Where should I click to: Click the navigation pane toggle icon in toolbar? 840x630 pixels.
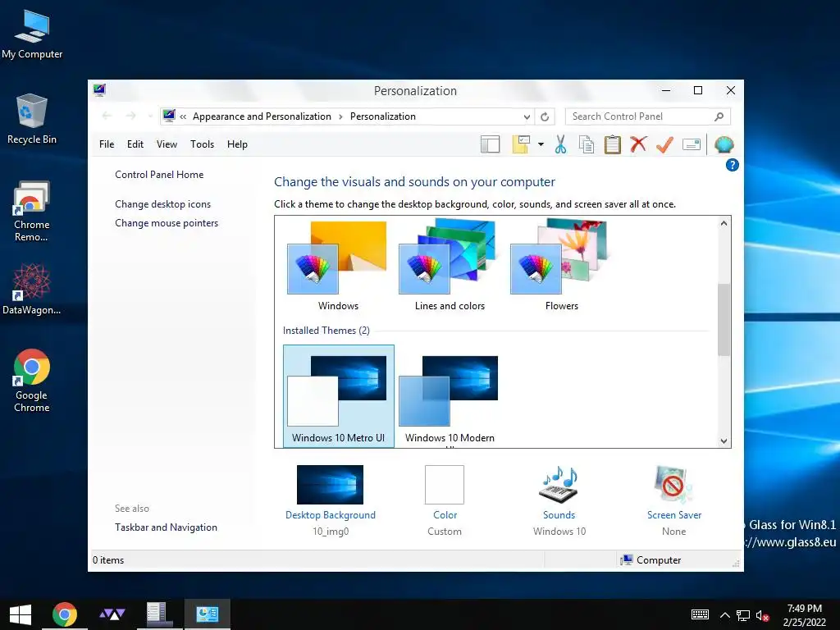[491, 144]
